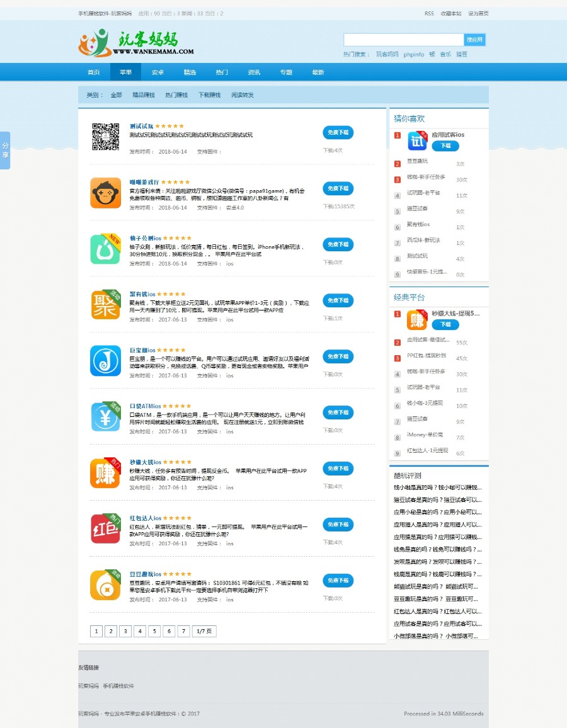Click 免费下载 for 柚子公测ios
This screenshot has height=728, width=567.
pos(338,244)
